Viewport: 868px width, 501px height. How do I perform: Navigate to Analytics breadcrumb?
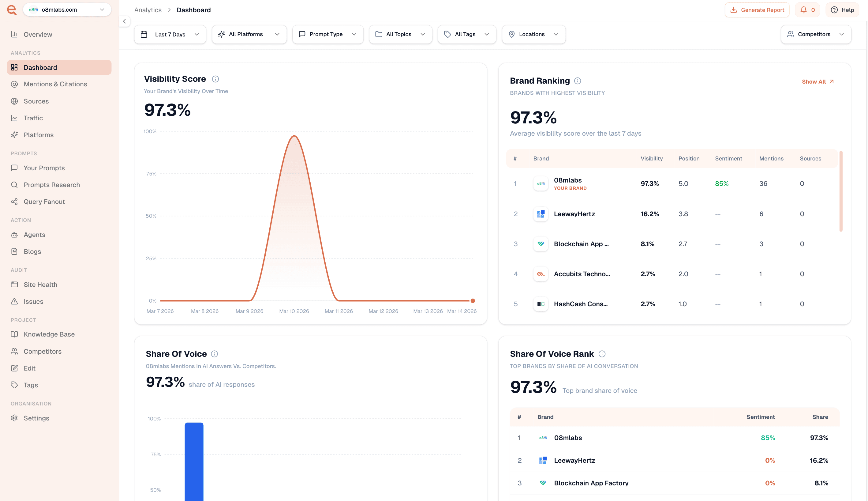coord(148,9)
